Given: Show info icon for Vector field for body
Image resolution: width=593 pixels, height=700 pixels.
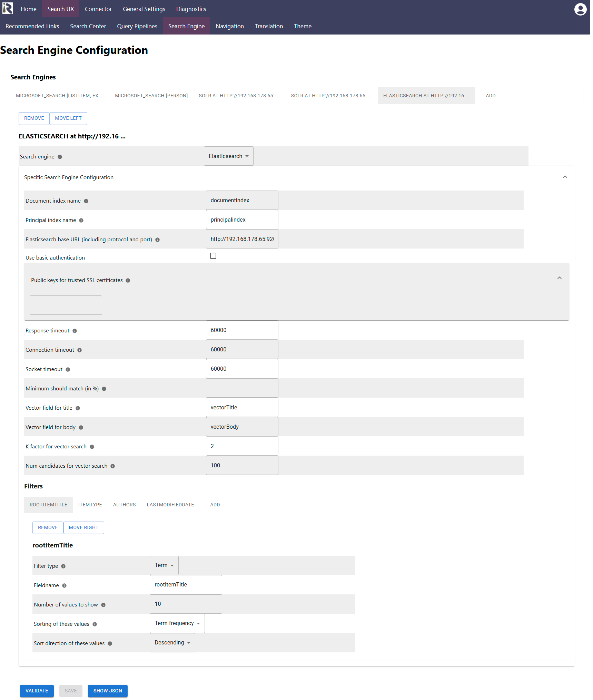Looking at the screenshot, I should point(81,428).
